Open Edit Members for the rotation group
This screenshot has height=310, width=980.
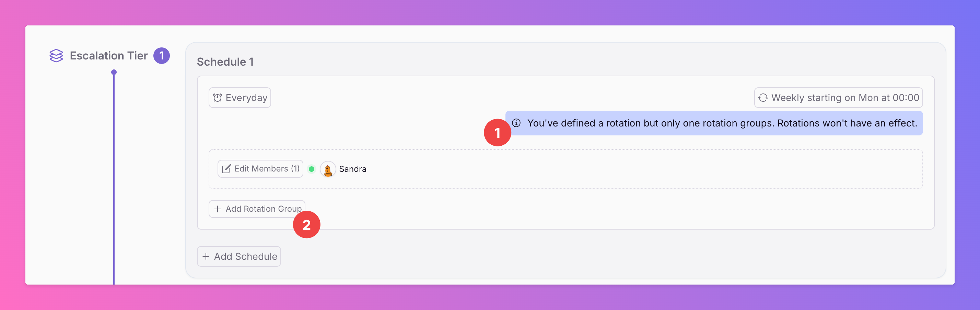(x=260, y=169)
